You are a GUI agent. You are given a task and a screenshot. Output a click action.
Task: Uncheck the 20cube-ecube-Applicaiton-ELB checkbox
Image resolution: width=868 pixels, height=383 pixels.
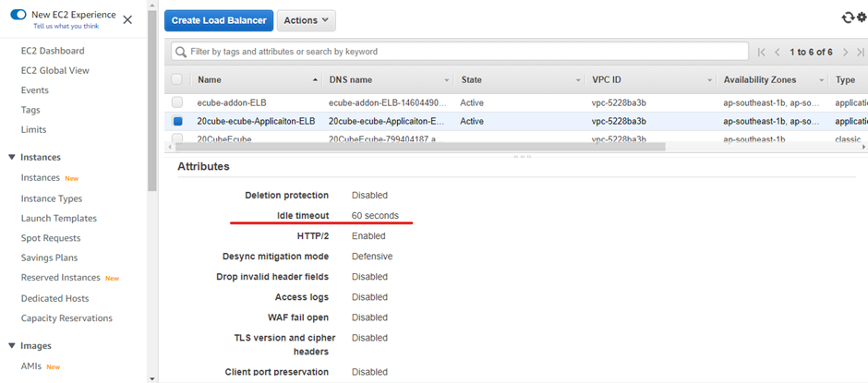click(x=177, y=121)
